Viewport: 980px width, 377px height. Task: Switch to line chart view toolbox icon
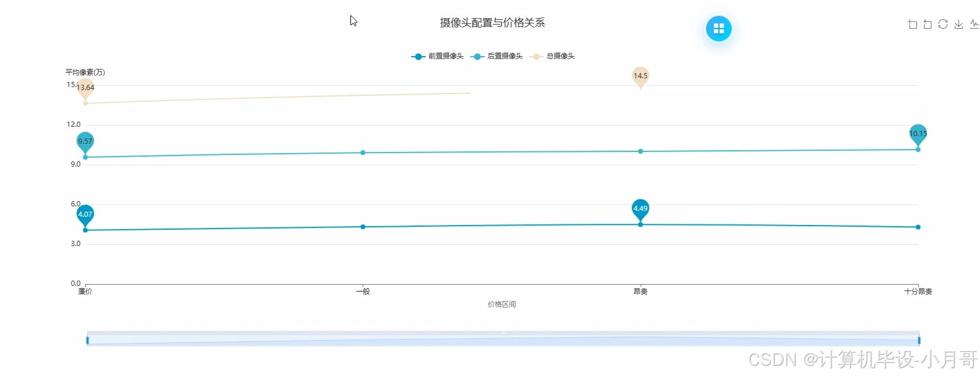coord(974,24)
